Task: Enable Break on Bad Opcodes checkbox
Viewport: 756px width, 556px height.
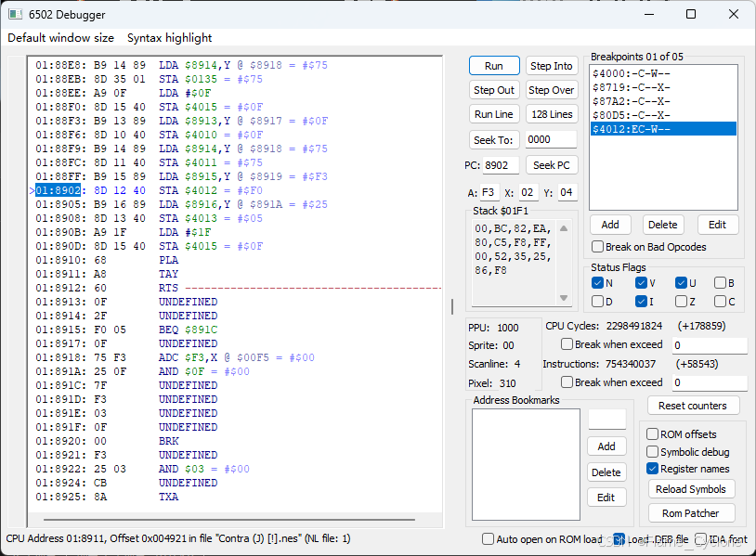Action: 597,247
